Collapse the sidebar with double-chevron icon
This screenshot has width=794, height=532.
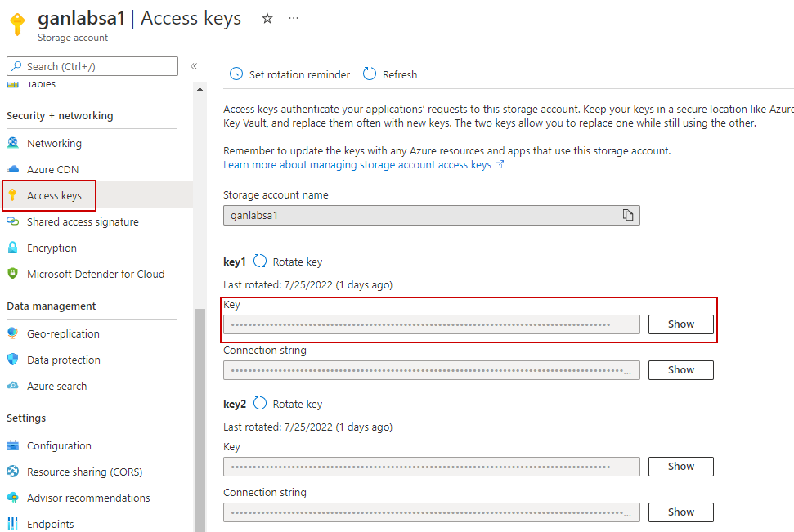[x=194, y=66]
